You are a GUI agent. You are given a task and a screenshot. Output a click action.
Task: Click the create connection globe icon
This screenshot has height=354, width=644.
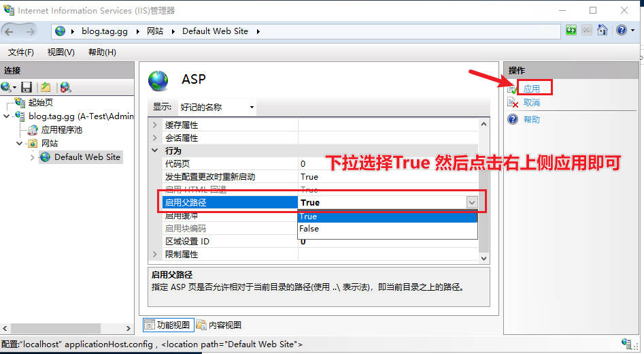(7, 87)
